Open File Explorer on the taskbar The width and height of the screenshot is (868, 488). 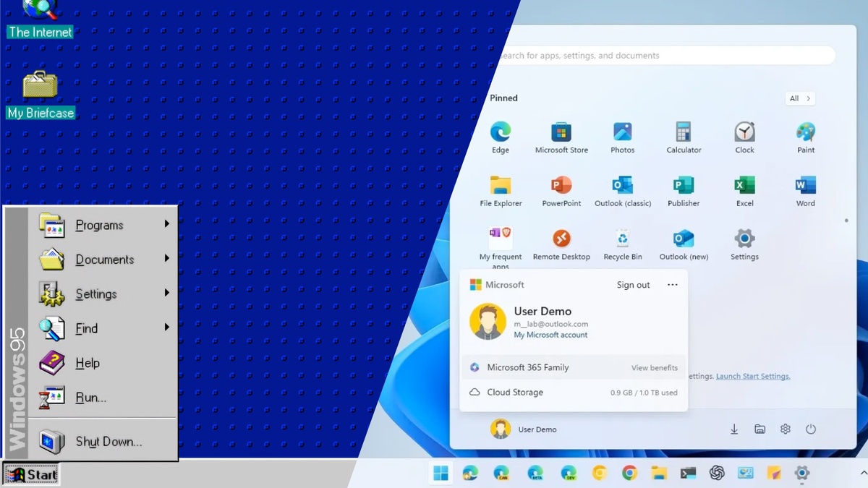[659, 473]
